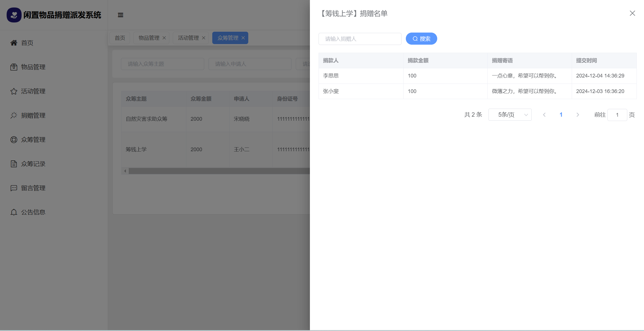644x331 pixels.
Task: Focus the 请输入捐赠人 search field
Action: pos(360,39)
